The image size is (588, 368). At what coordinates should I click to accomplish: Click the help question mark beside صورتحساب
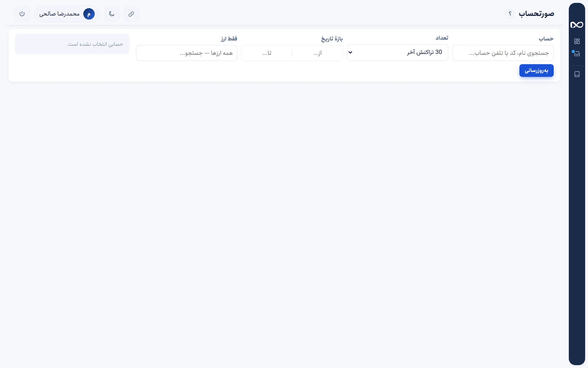(x=510, y=14)
